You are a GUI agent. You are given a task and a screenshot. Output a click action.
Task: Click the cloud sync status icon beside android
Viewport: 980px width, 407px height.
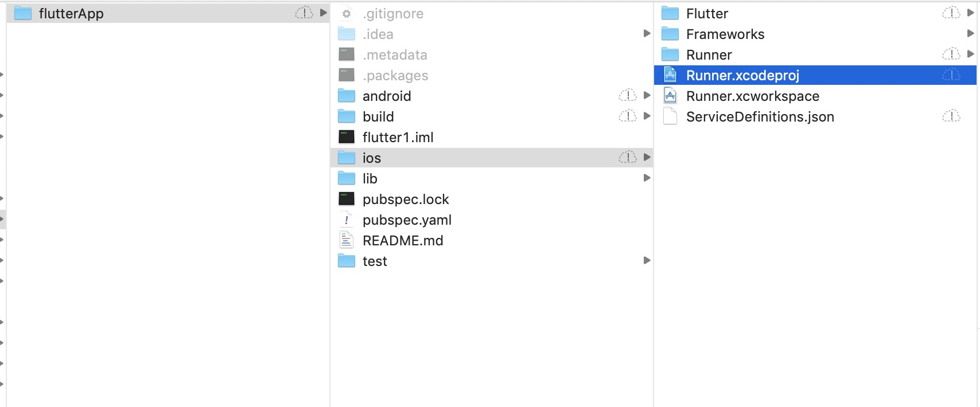click(627, 95)
